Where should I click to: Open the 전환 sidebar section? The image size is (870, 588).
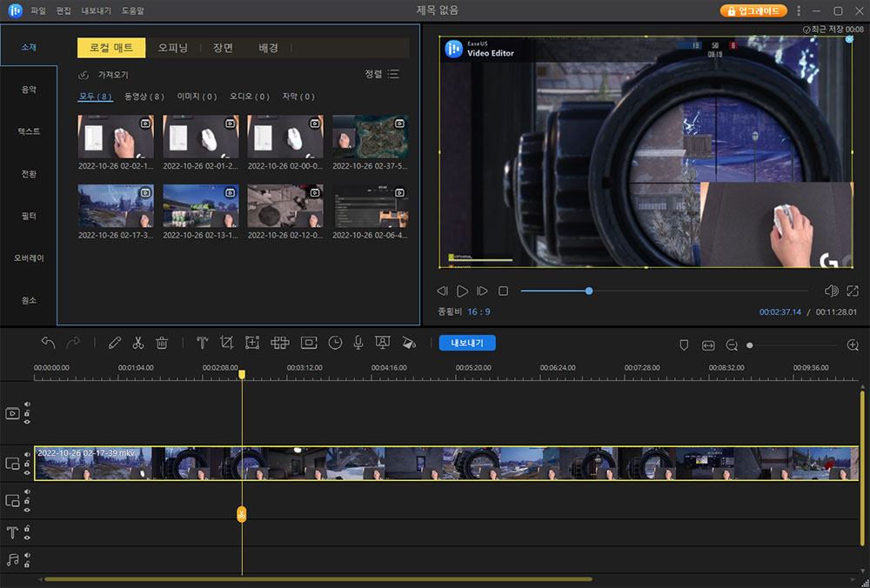(x=29, y=174)
